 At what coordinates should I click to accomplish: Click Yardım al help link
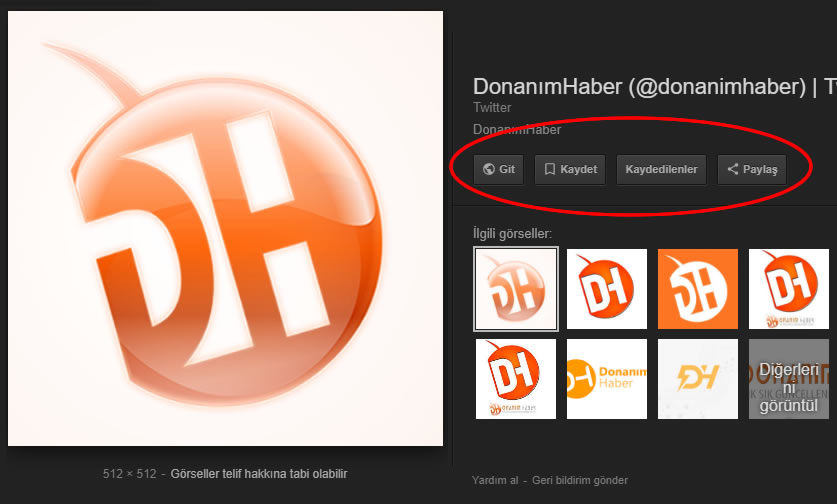click(x=495, y=480)
